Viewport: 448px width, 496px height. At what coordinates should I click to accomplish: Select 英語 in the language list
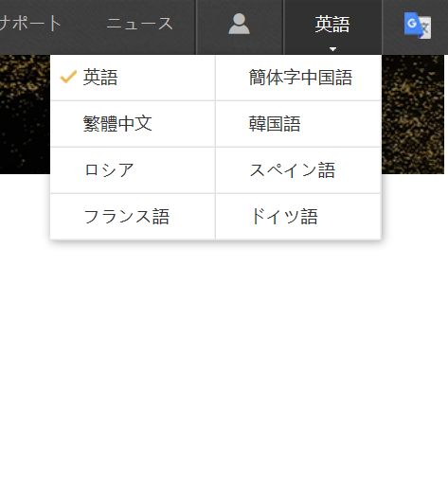tap(133, 78)
